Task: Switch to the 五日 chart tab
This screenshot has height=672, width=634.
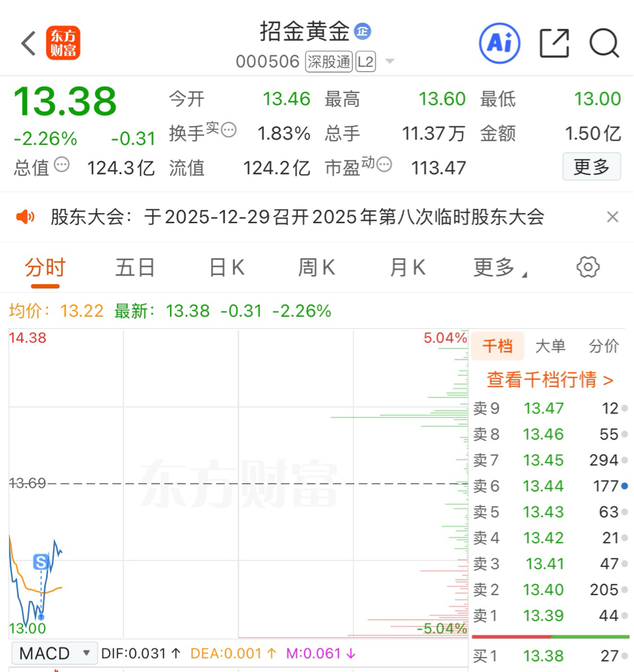Action: pos(135,268)
